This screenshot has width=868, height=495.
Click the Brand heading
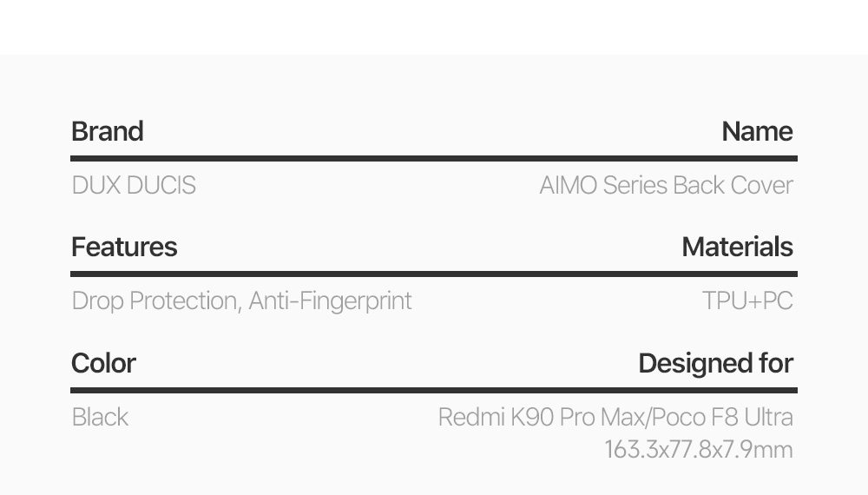[107, 131]
